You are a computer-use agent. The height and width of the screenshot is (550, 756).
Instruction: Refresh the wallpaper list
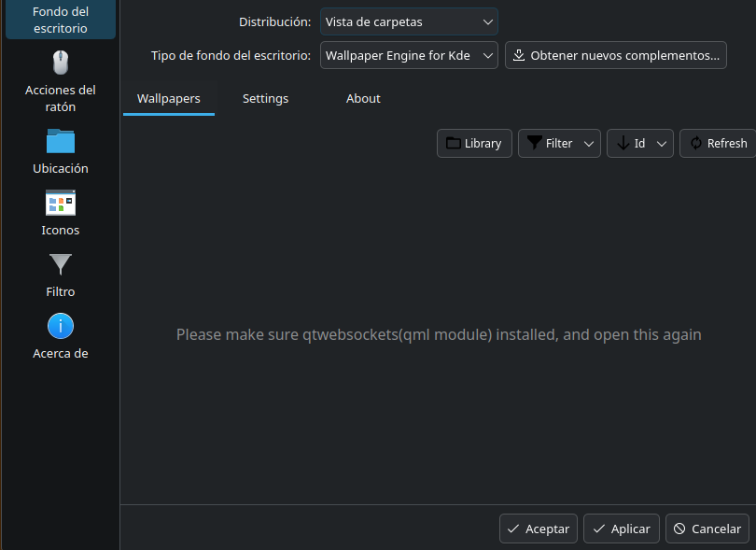719,143
